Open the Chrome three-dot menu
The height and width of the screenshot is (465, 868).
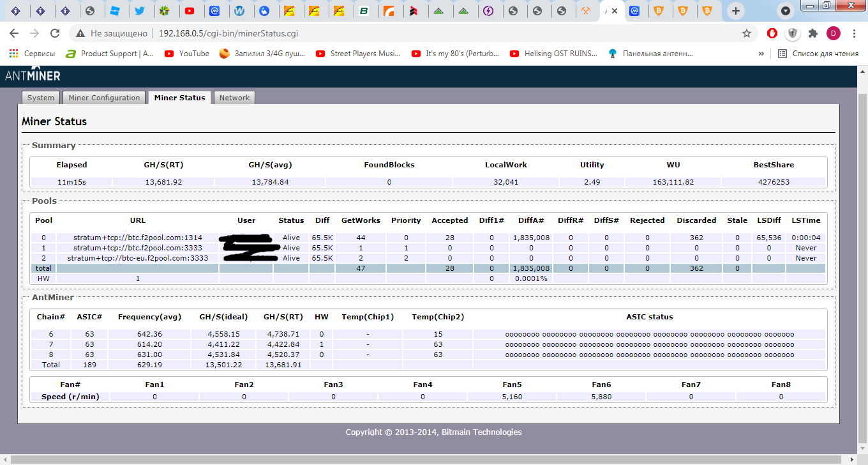(854, 33)
